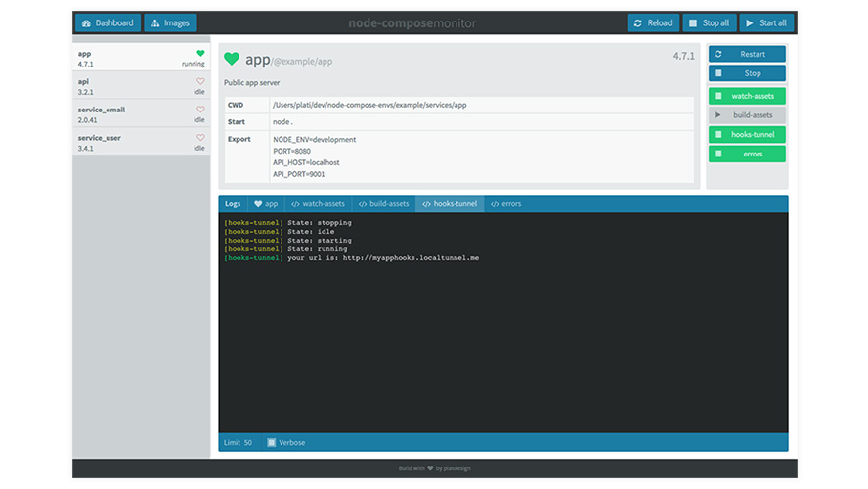Click the heart icon on service_user
Viewport: 868px width, 489px height.
[200, 138]
